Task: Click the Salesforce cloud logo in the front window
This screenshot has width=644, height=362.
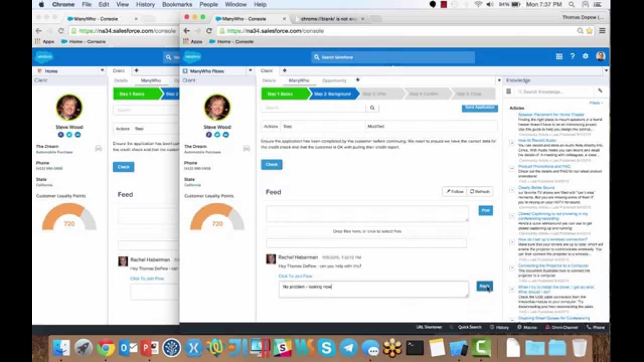Action: point(192,57)
